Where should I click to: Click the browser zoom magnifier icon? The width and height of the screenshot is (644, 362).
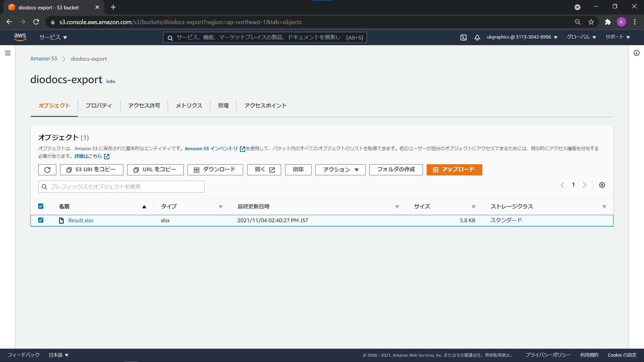point(578,22)
